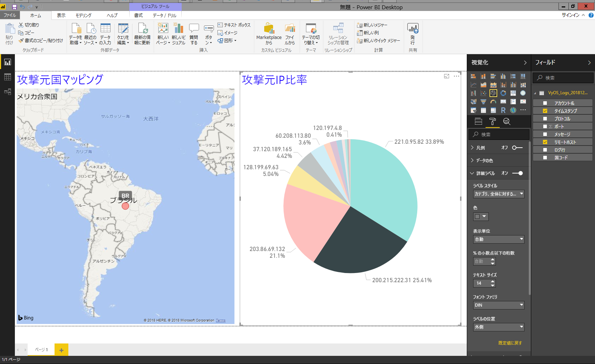595x364 pixels.
Task: Select the globe map visualization icon
Action: pyautogui.click(x=523, y=93)
